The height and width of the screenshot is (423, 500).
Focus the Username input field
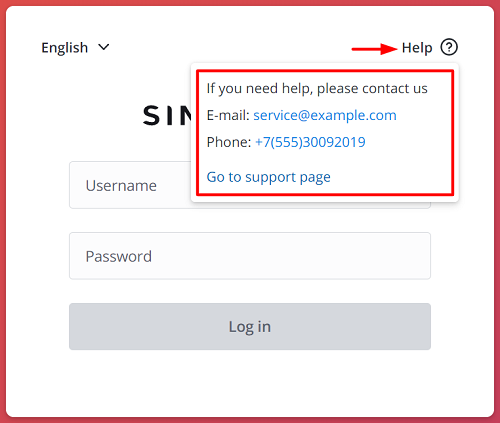130,185
